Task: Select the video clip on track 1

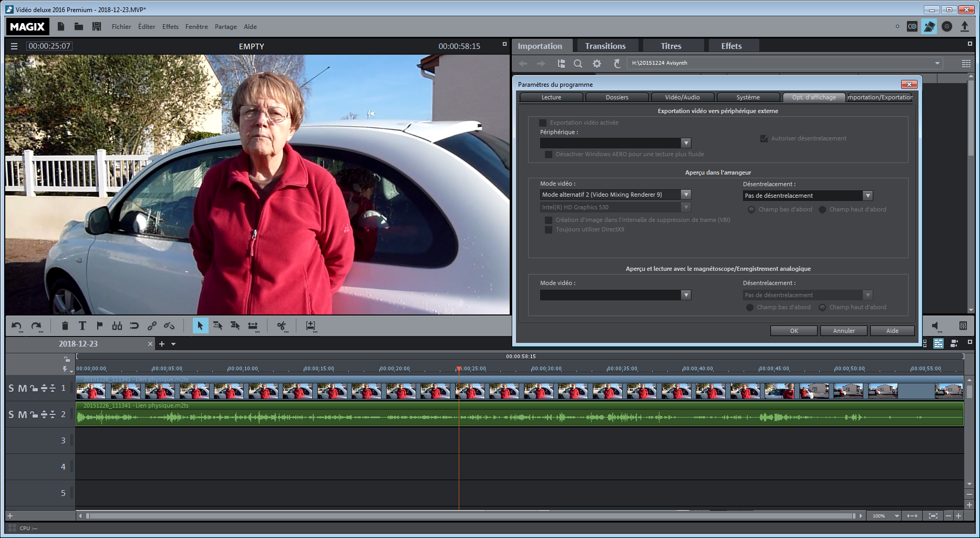Action: pos(519,388)
